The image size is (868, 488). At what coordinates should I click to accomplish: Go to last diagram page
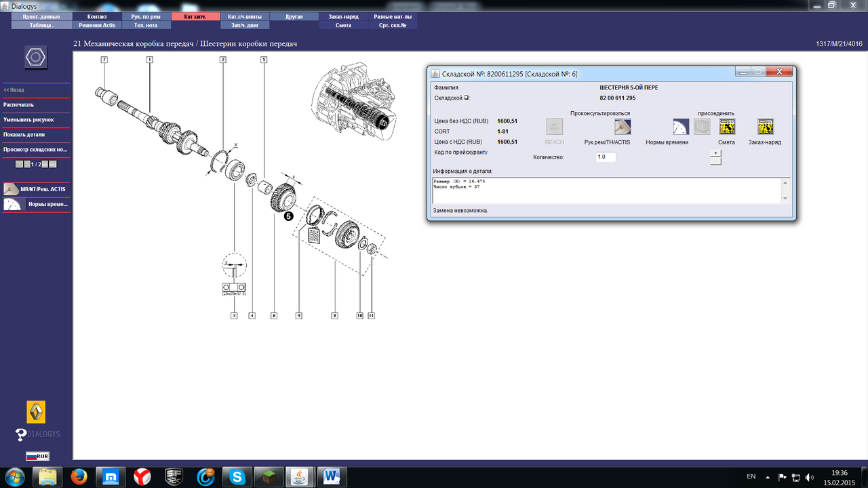[53, 164]
